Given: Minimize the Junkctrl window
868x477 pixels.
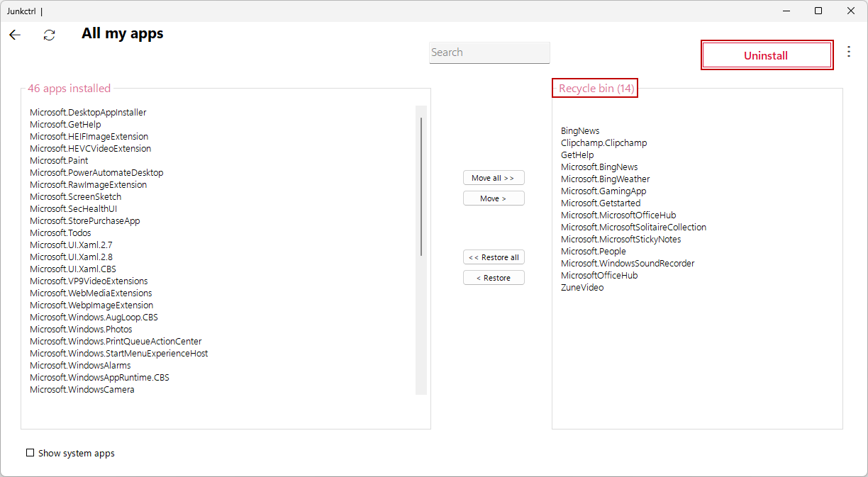Looking at the screenshot, I should [x=786, y=11].
